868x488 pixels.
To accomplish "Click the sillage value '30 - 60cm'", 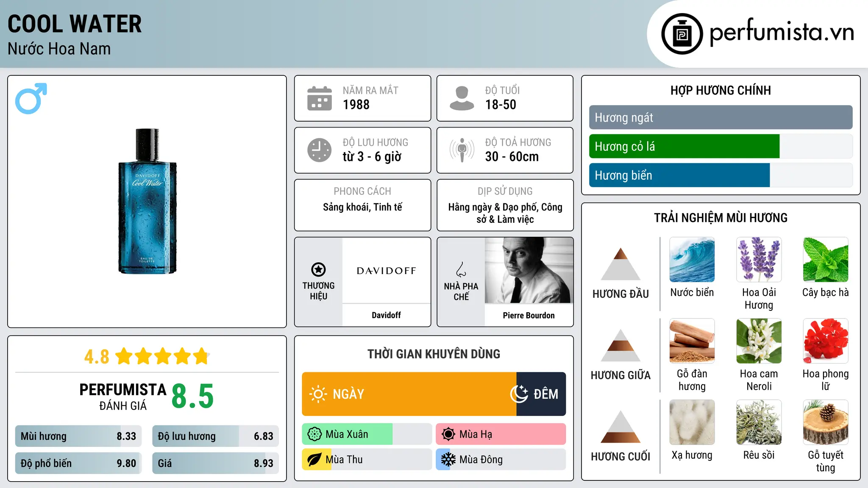I will [x=512, y=157].
